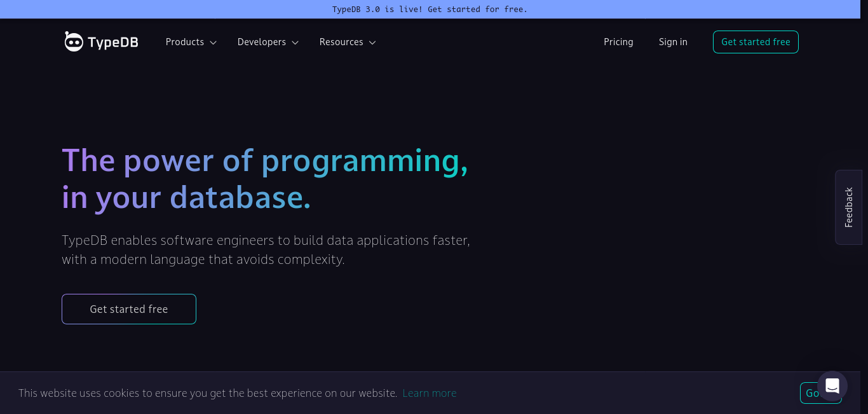The image size is (868, 414).
Task: Click the cookie notice text 'This website uses cookies'
Action: click(x=208, y=393)
